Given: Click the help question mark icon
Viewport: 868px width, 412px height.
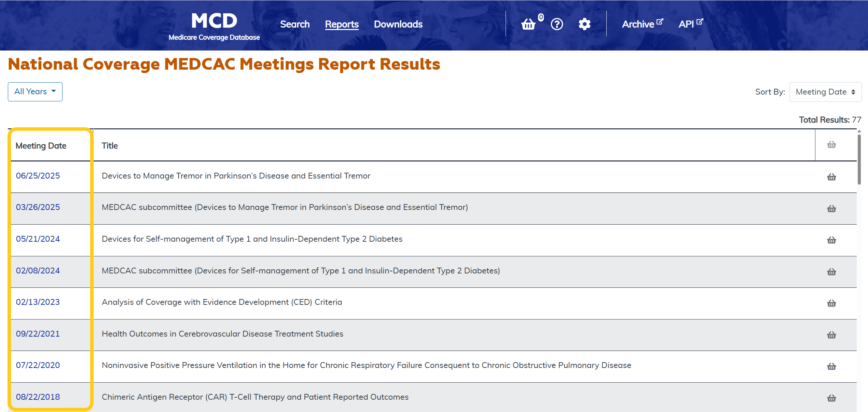Looking at the screenshot, I should 557,24.
